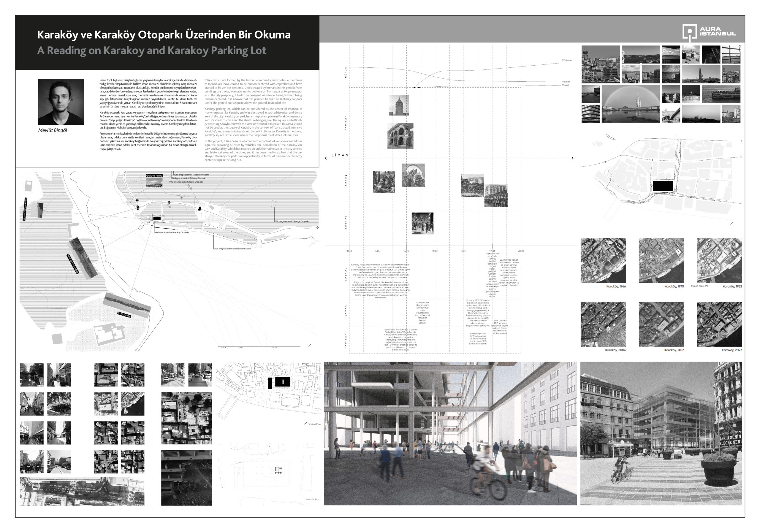Image resolution: width=760 pixels, height=532 pixels.
Task: Click the Zemin Kat Planı label
Action: pos(312,499)
